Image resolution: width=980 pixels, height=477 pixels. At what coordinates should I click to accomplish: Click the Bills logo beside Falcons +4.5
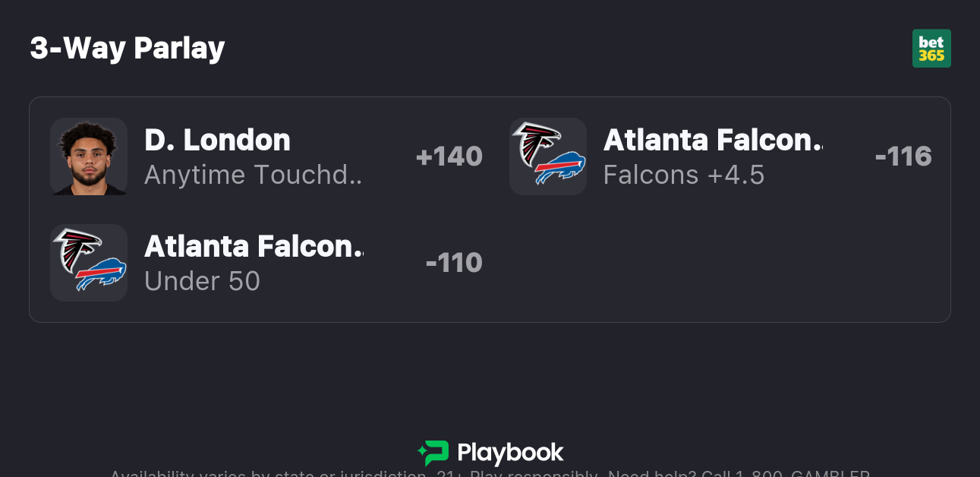pyautogui.click(x=560, y=169)
